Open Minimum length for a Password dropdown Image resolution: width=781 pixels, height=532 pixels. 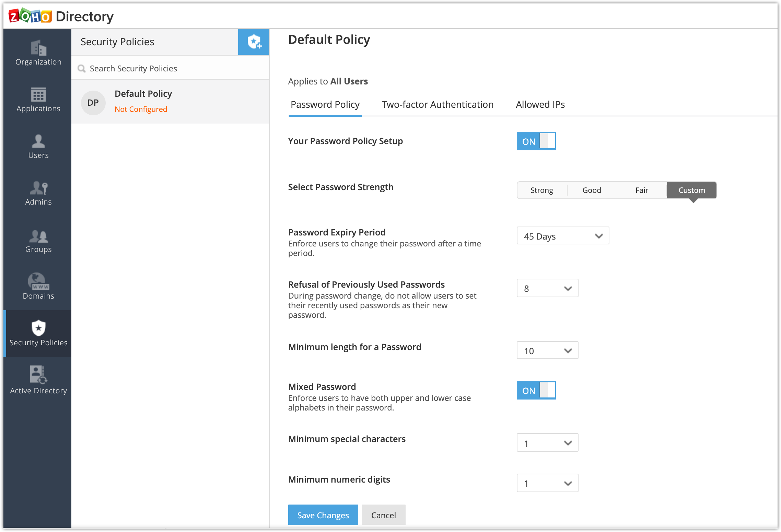[x=547, y=350]
